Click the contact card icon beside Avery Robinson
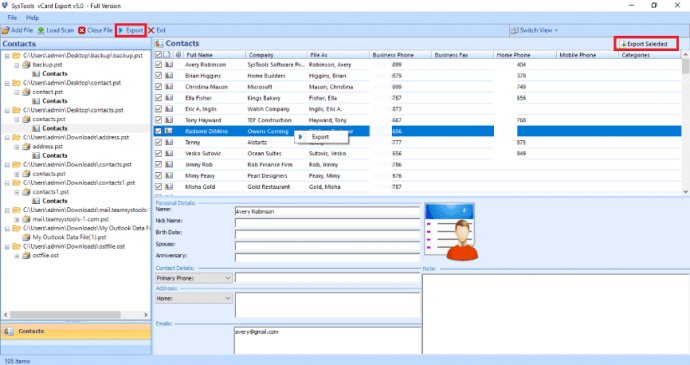The image size is (690, 365). (169, 64)
